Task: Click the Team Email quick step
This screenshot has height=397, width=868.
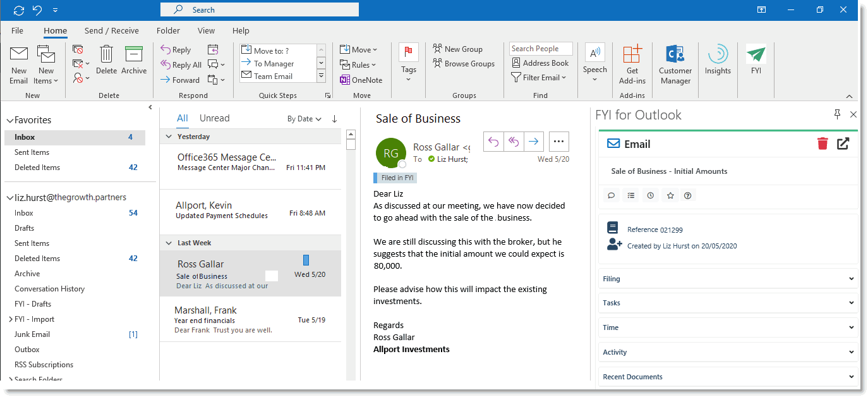Action: coord(278,76)
